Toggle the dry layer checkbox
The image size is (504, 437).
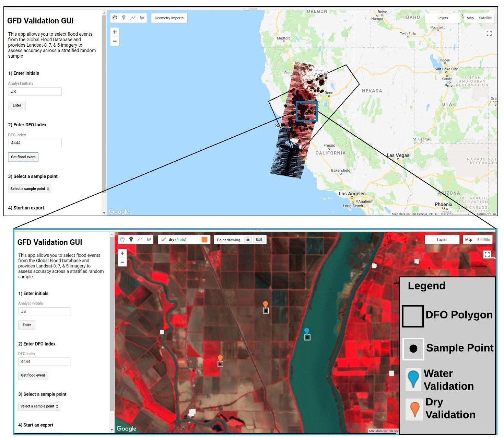tap(164, 240)
